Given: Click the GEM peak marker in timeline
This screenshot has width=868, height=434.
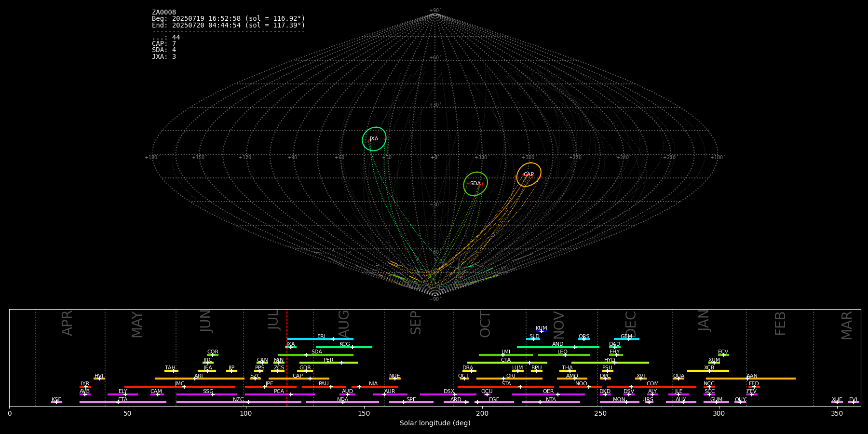Looking at the screenshot, I should 628,339.
